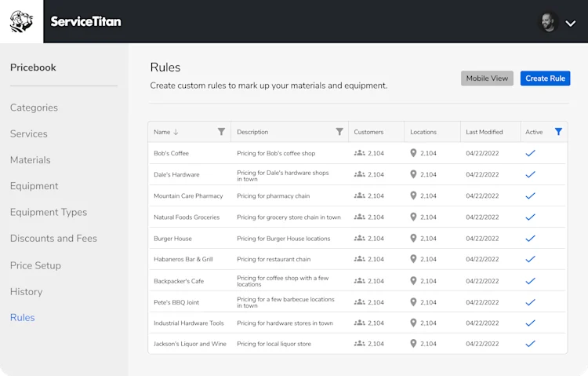Click the Last Modified column header
Image resolution: width=588 pixels, height=376 pixels.
pos(485,132)
